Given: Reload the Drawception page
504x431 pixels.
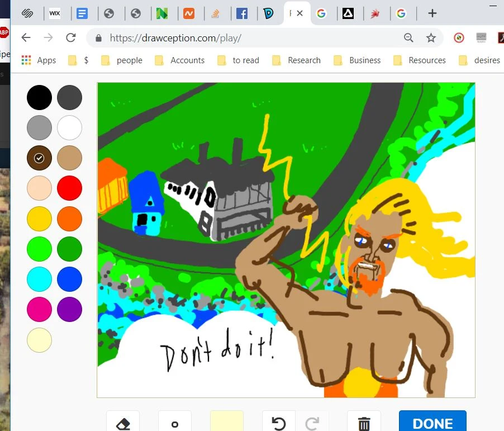Looking at the screenshot, I should click(71, 37).
